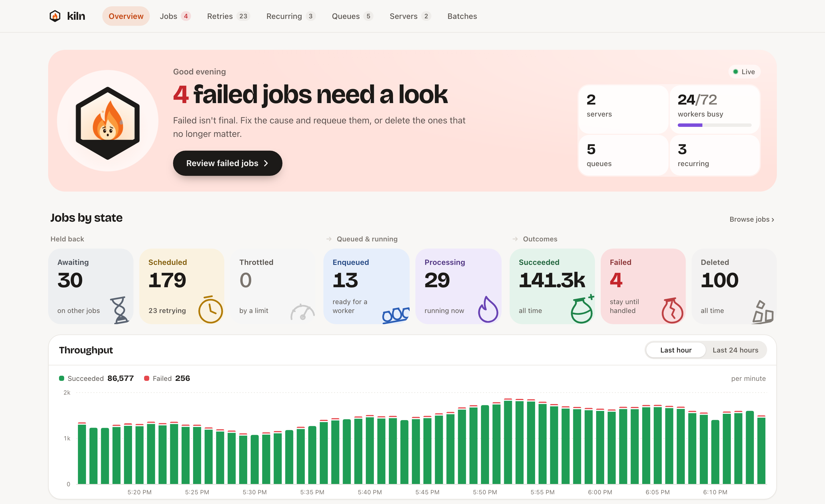Open the Batches tab
Viewport: 825px width, 504px height.
coord(462,16)
